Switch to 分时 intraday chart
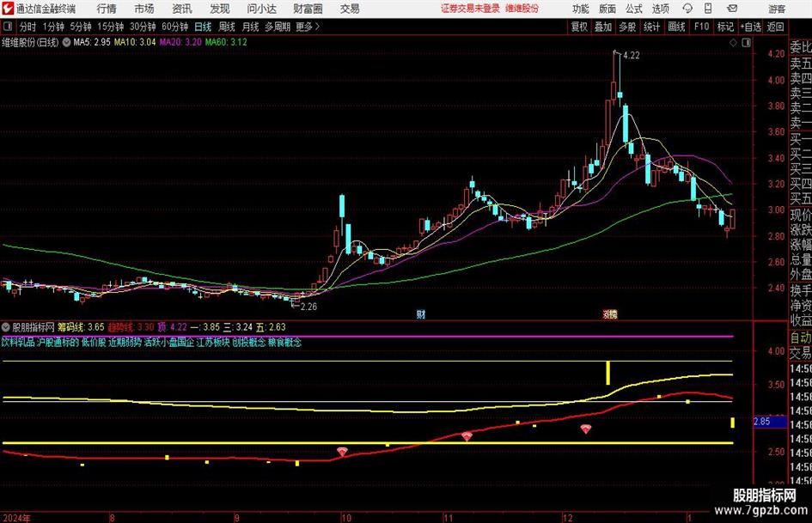Screen dimensions: 812x523 point(27,27)
